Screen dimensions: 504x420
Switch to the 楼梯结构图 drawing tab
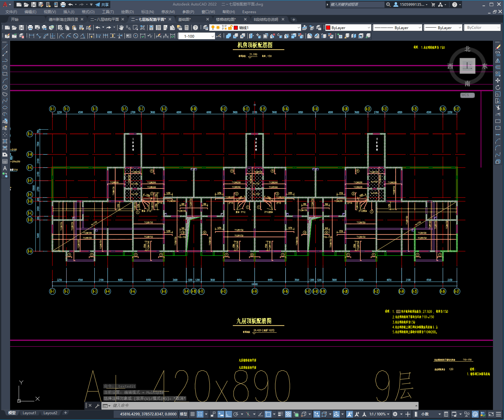point(226,19)
